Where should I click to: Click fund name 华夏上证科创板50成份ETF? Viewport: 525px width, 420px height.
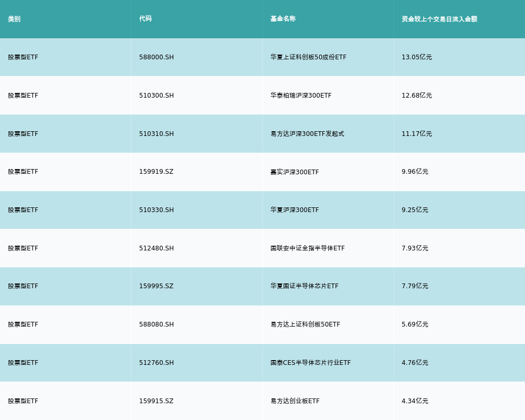(x=308, y=57)
